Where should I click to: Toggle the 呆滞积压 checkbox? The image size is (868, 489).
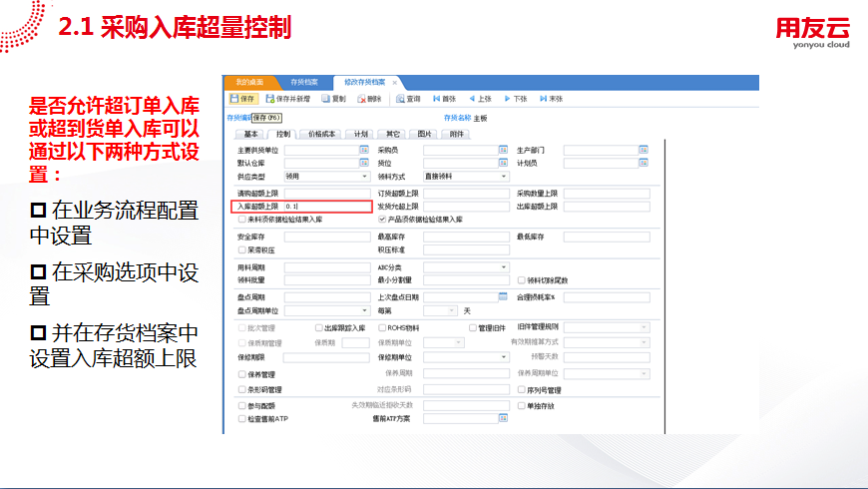(241, 249)
